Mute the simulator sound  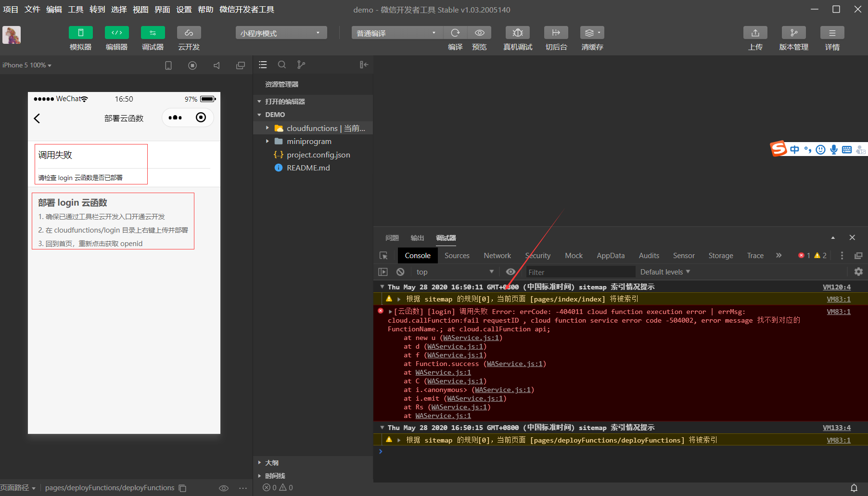click(217, 65)
